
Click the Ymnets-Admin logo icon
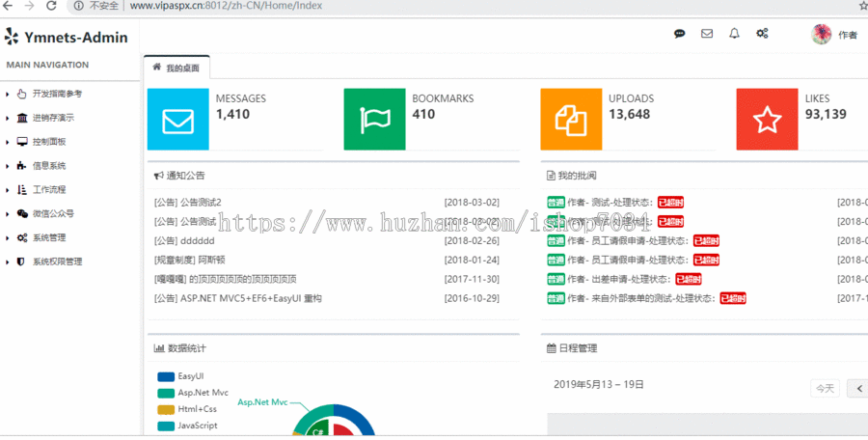pos(12,37)
